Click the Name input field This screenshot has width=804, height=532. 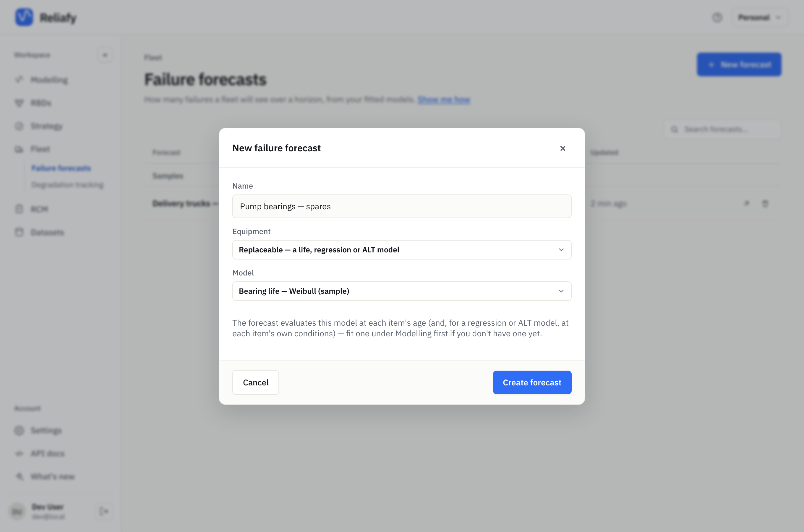[x=402, y=206]
